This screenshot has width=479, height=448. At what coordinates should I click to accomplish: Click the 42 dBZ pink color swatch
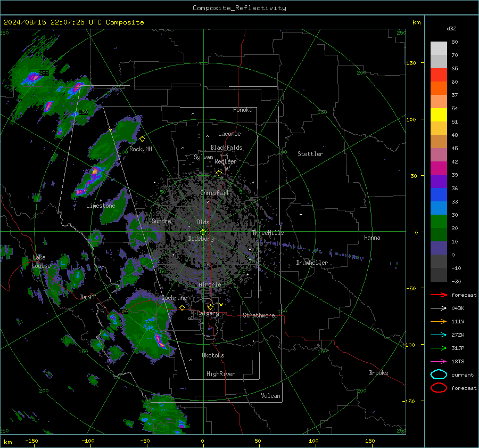coord(439,168)
